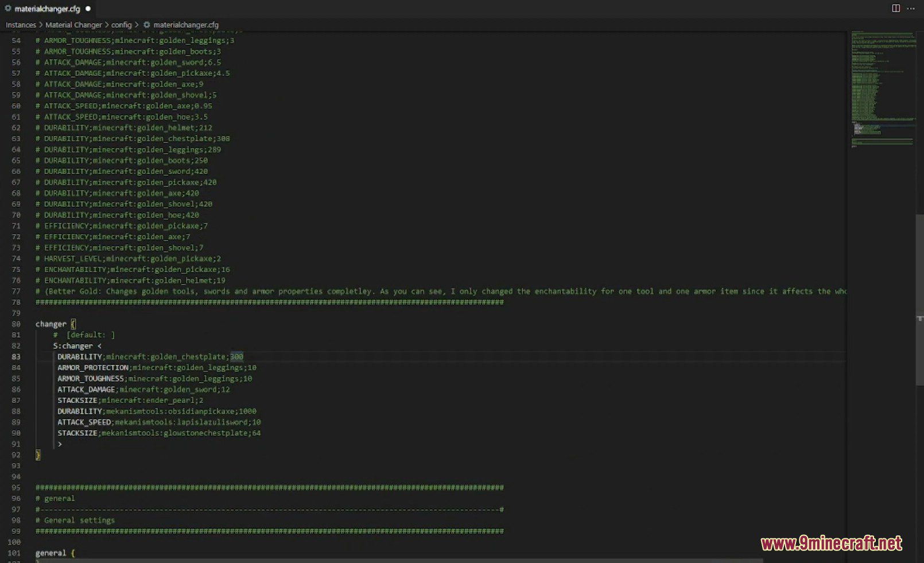Click DURABILITY golden_chestplate;308 comment on line 63
The width and height of the screenshot is (924, 563).
pos(133,138)
